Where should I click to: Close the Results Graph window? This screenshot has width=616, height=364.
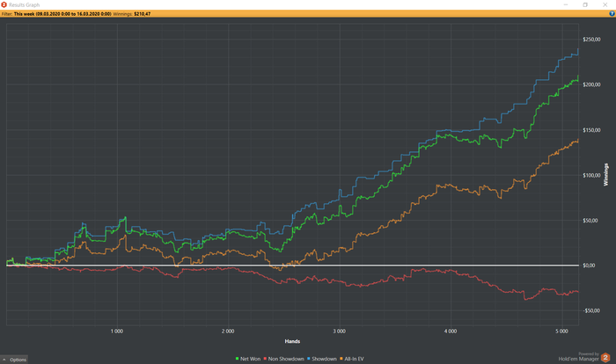[605, 4]
